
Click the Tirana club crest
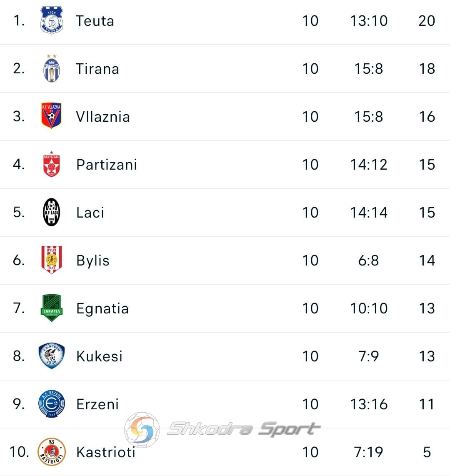(x=52, y=69)
